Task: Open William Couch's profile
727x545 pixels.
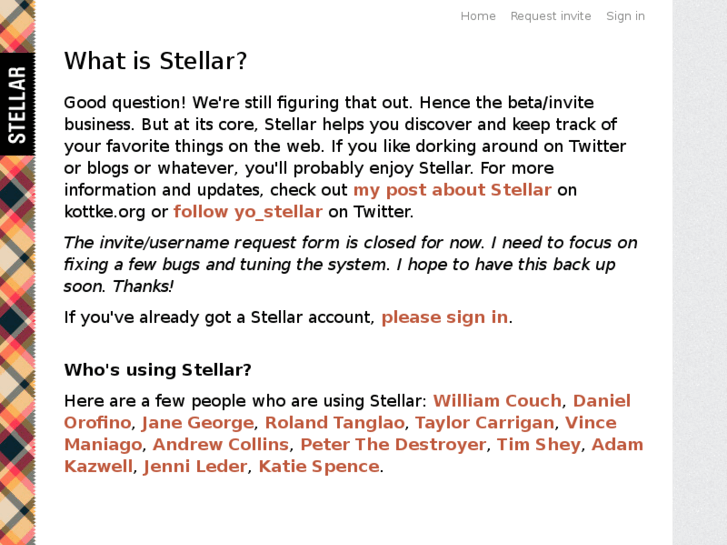Action: pos(497,401)
